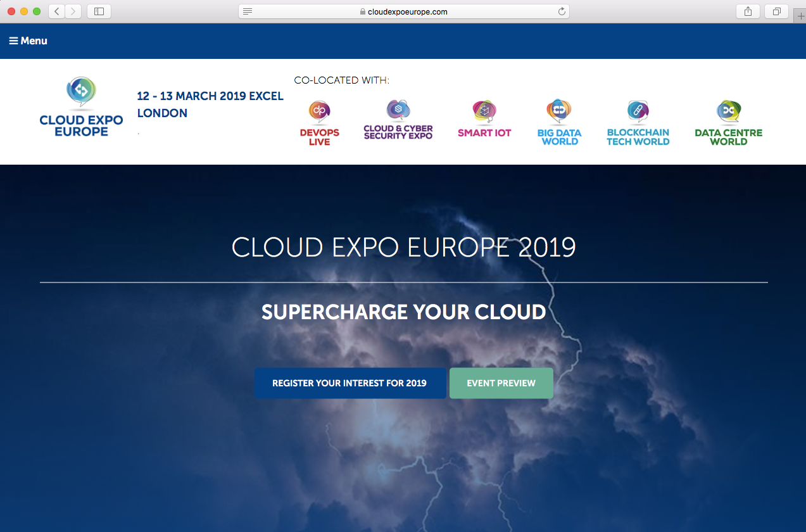
Task: Show all tabs overview button
Action: (776, 11)
